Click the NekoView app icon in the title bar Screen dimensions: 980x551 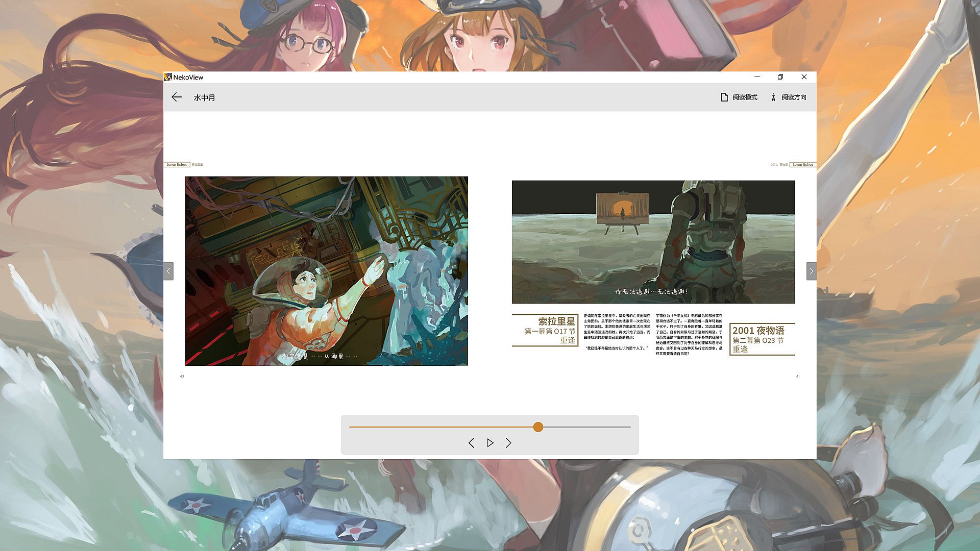(x=168, y=77)
